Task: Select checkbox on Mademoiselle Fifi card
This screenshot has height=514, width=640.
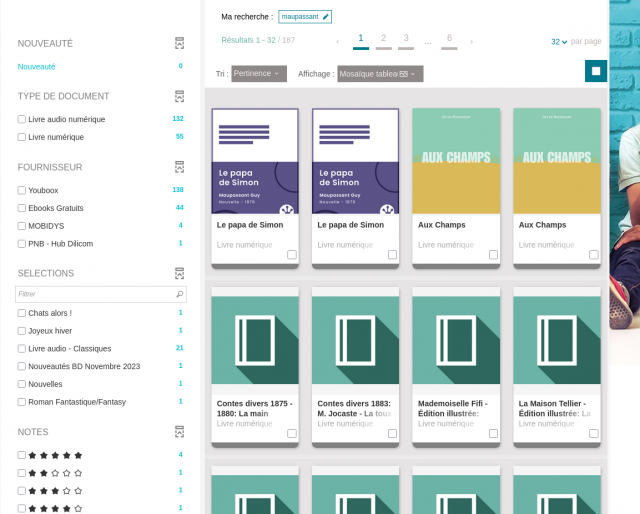Action: pyautogui.click(x=493, y=434)
